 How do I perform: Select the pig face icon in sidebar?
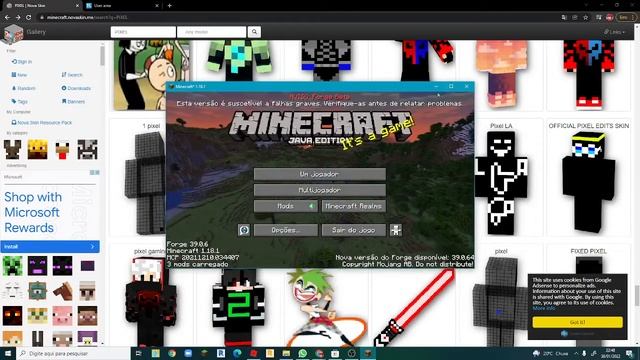point(62,316)
